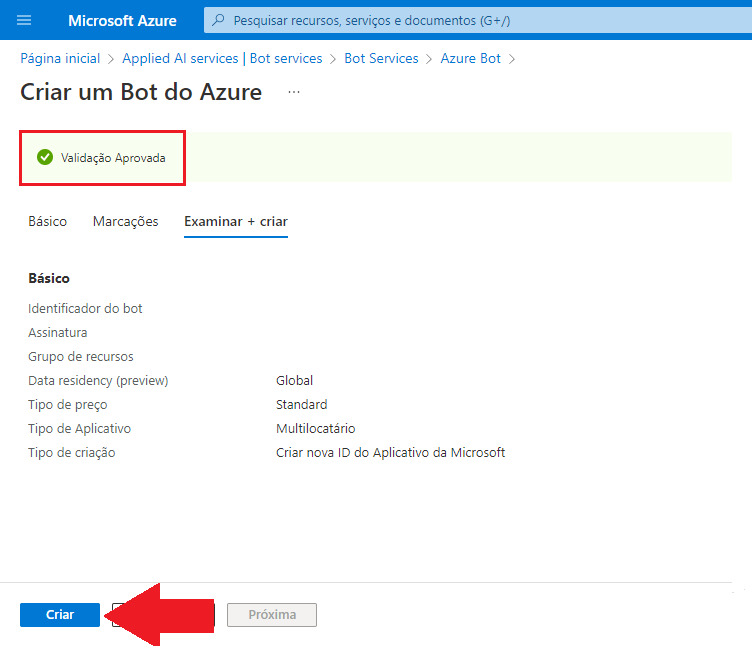The image size is (752, 646).
Task: Click the Assinatura label
Action: [x=58, y=332]
